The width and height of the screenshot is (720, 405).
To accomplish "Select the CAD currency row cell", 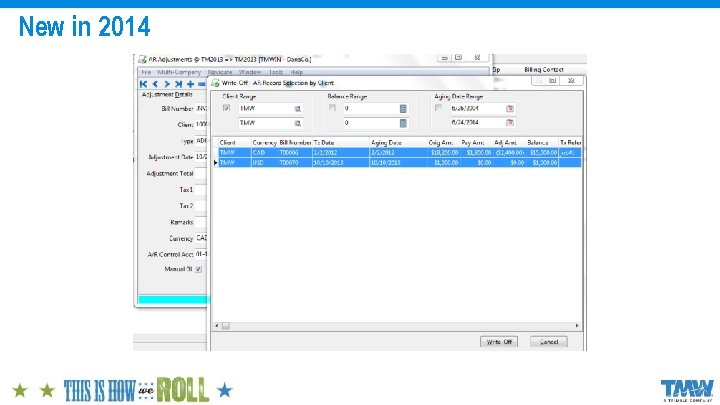I will click(x=264, y=152).
